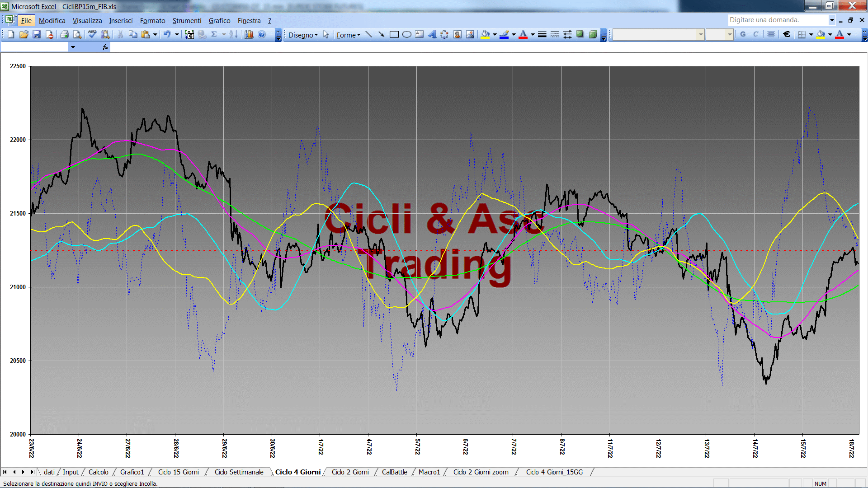The image size is (868, 488).
Task: Open the Line Style options
Action: (x=542, y=34)
